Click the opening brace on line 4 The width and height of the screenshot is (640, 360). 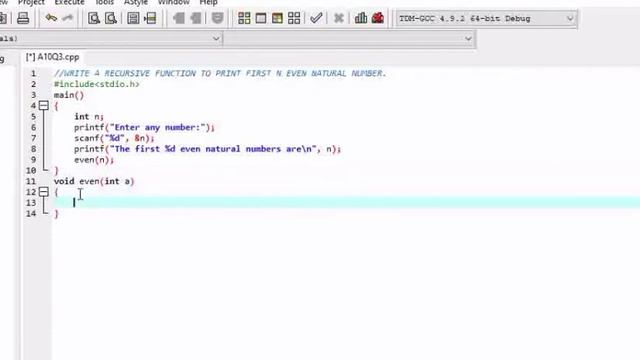(x=56, y=106)
